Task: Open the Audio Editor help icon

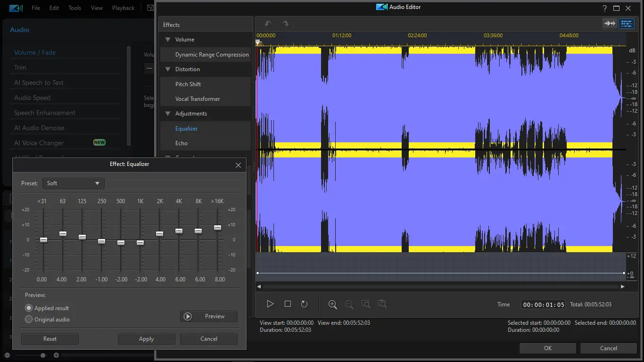Action: (605, 8)
